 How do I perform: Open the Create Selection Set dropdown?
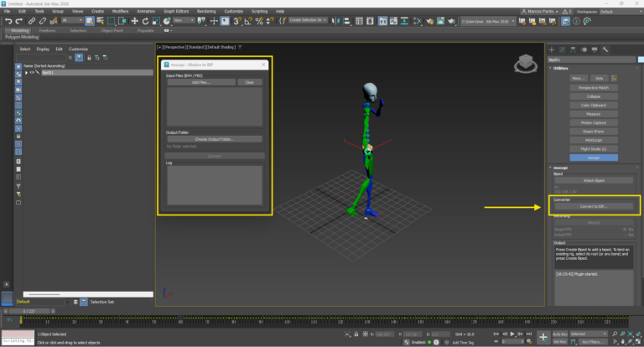(308, 20)
